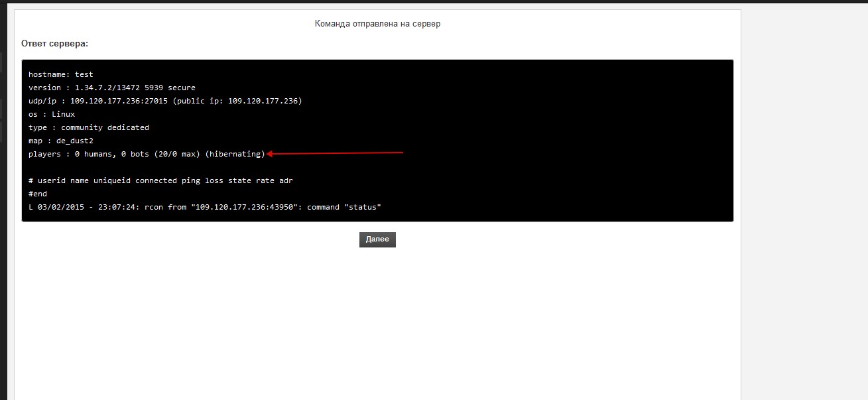Click the word 'secure' in the version line
868x400 pixels.
point(181,88)
